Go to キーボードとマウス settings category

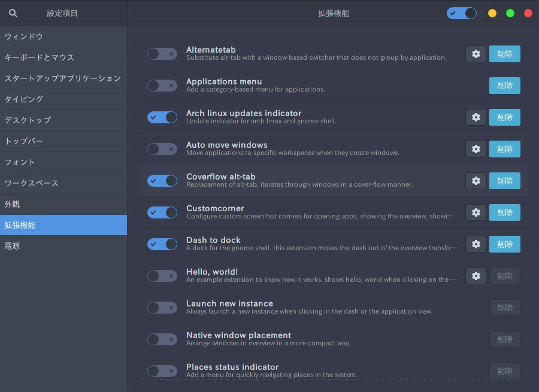(x=40, y=57)
